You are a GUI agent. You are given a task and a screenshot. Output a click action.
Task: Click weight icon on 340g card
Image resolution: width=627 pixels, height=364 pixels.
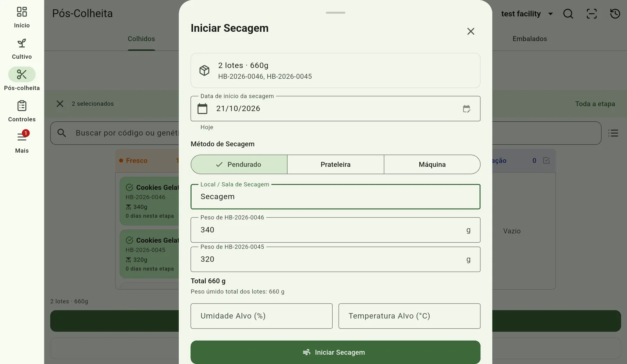129,207
